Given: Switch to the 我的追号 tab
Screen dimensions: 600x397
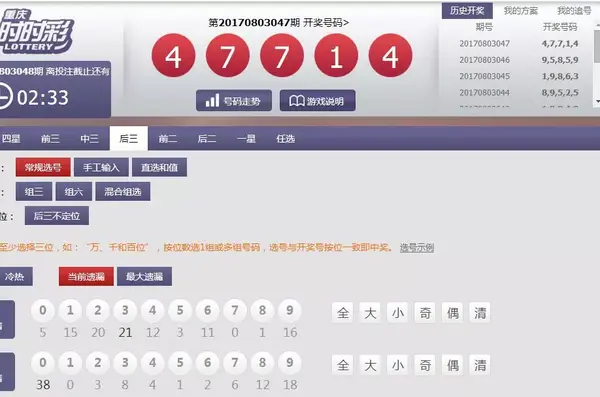Looking at the screenshot, I should (574, 11).
